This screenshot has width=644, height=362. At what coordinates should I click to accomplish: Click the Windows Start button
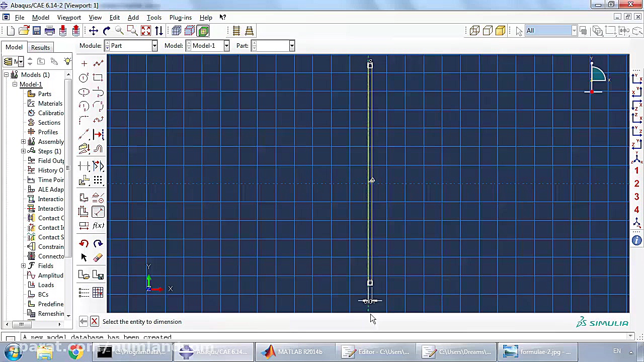[x=14, y=352]
